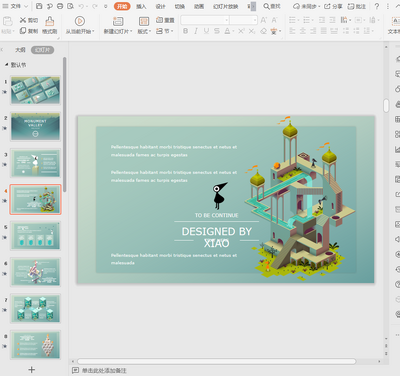
Task: Click the Cut (剪切) scissors icon
Action: (x=23, y=20)
